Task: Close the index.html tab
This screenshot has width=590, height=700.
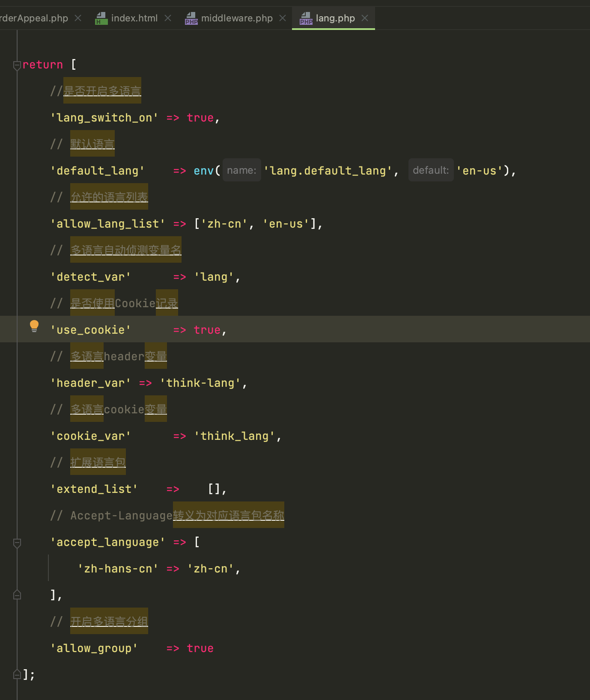Action: (x=168, y=18)
